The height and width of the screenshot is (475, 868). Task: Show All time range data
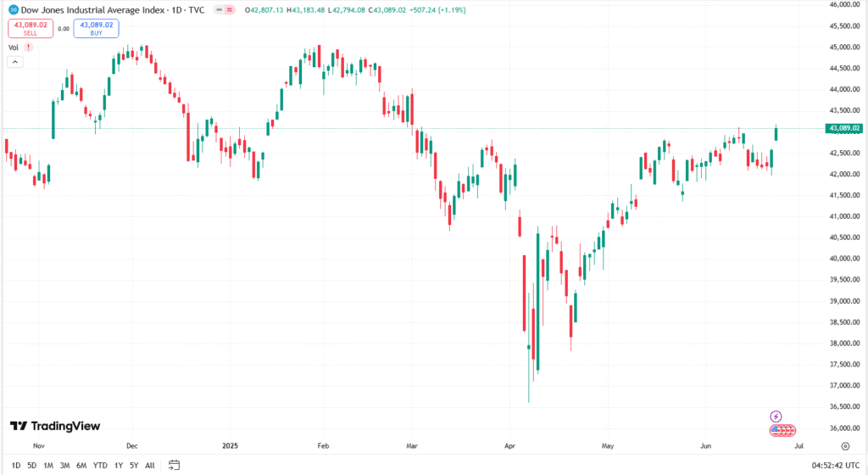point(150,465)
